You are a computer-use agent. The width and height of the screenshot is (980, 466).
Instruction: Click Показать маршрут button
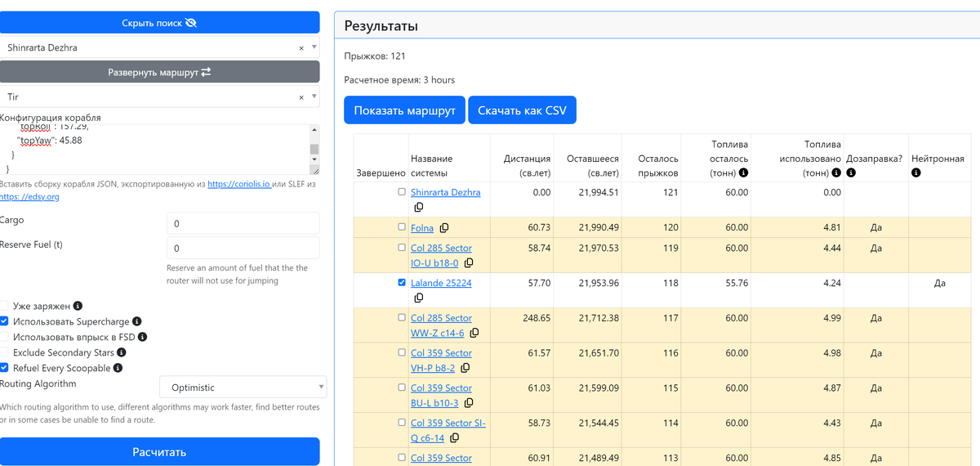click(x=404, y=110)
